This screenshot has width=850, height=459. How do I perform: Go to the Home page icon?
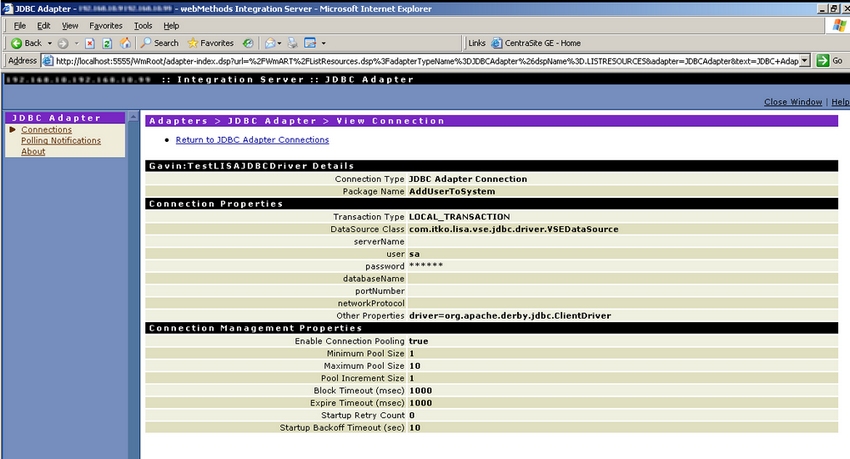(x=125, y=43)
